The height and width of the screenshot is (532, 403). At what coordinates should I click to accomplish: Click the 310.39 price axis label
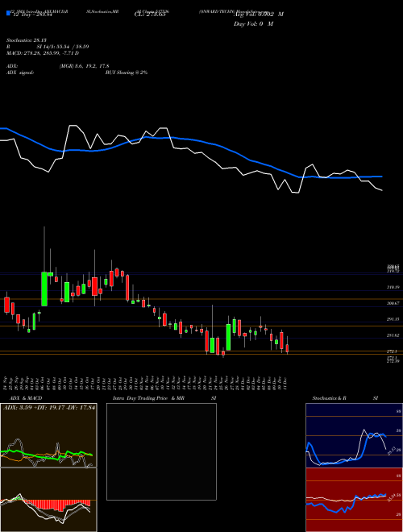click(x=393, y=287)
